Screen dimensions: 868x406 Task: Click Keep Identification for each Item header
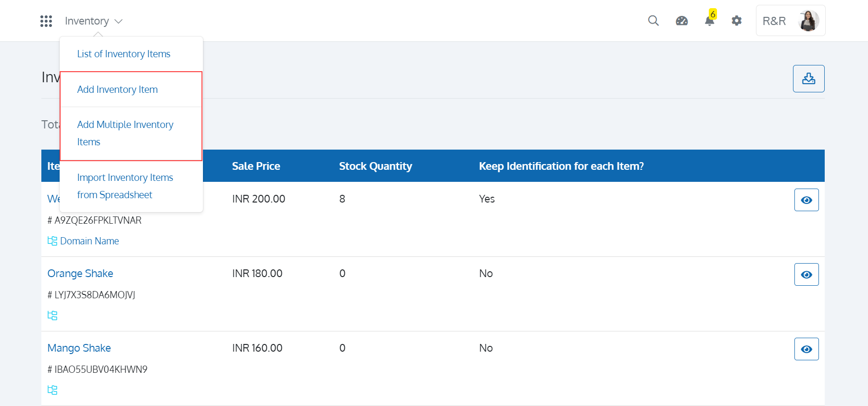(x=561, y=166)
